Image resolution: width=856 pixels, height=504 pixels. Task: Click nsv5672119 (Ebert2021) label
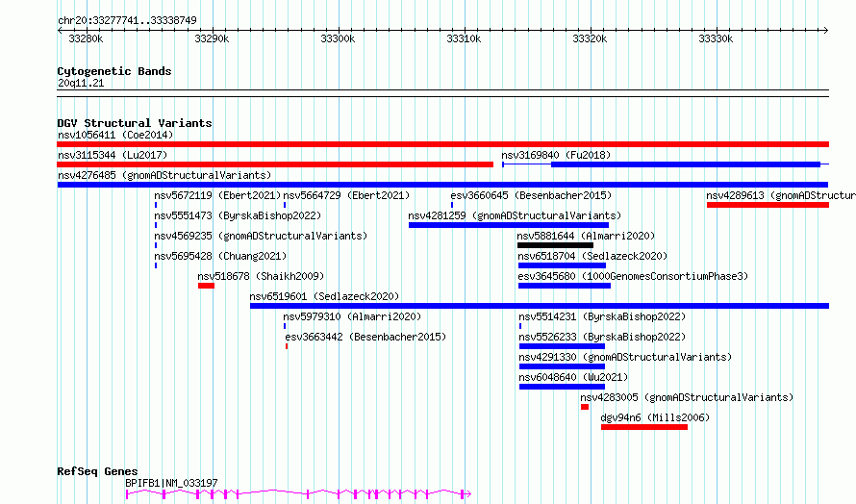point(217,195)
